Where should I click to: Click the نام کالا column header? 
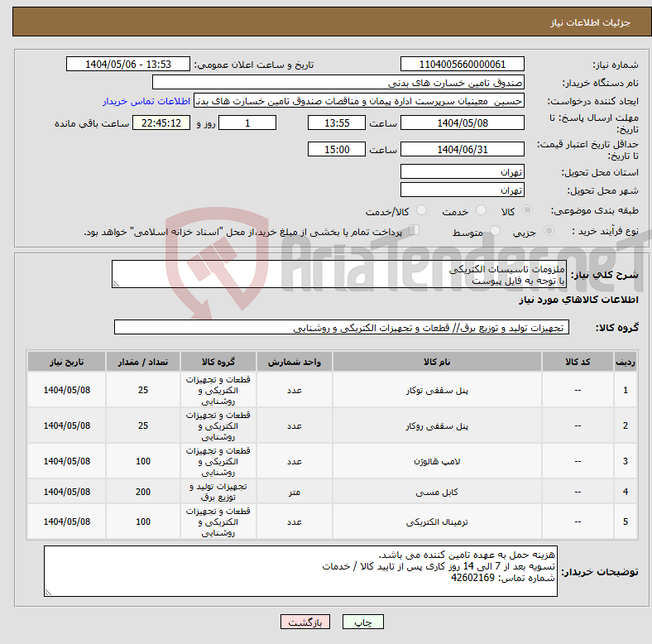(437, 362)
